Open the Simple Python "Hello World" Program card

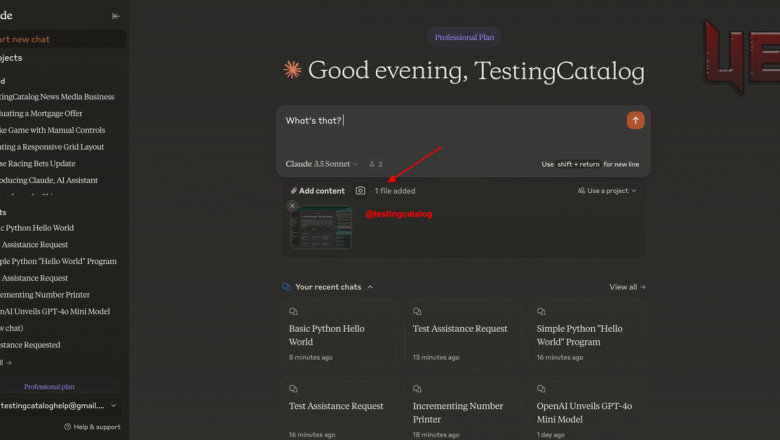(587, 334)
